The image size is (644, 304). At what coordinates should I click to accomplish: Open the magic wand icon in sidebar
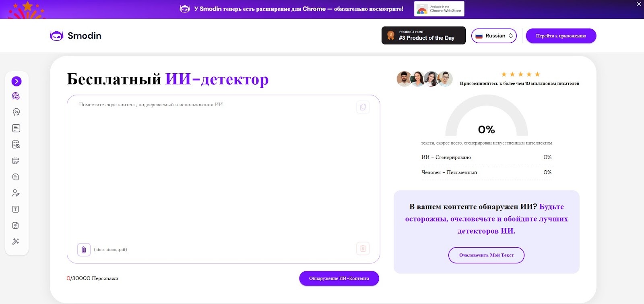click(16, 242)
